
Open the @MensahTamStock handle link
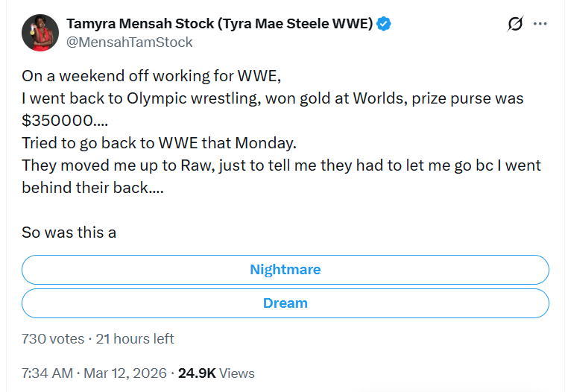130,42
